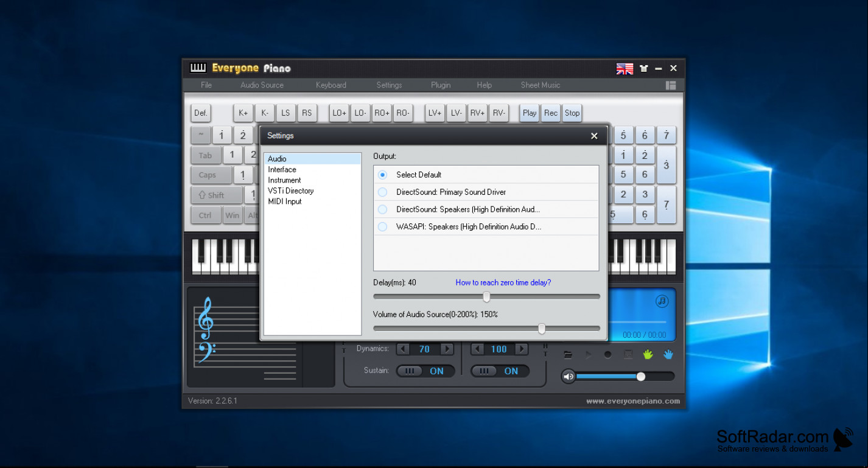Click the round record dot icon

point(608,355)
